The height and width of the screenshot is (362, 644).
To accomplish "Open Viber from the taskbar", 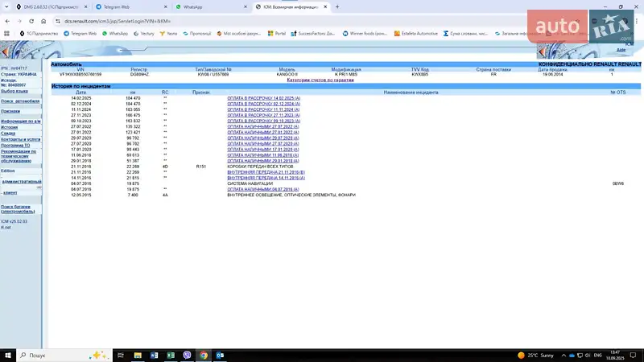I will pos(187,355).
